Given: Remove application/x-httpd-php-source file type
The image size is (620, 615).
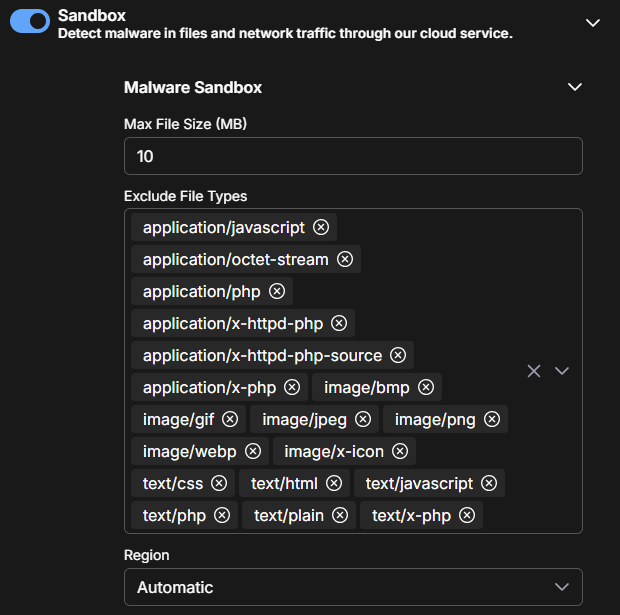Looking at the screenshot, I should click(x=398, y=355).
